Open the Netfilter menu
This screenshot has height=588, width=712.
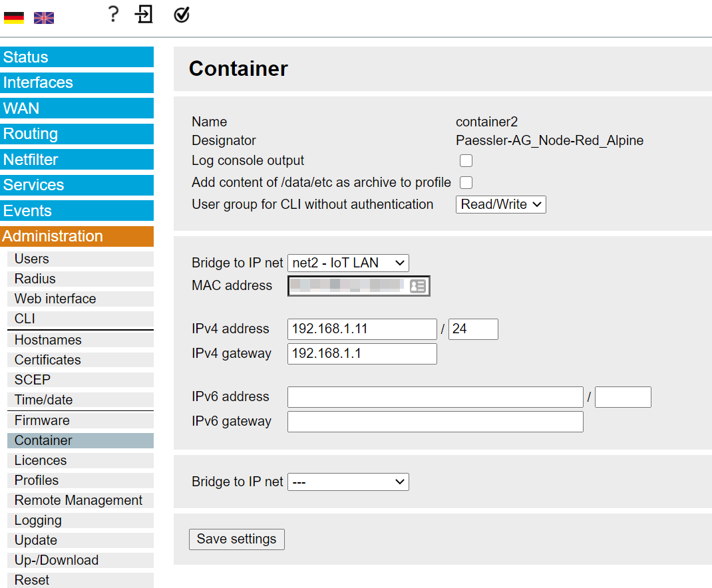point(77,160)
